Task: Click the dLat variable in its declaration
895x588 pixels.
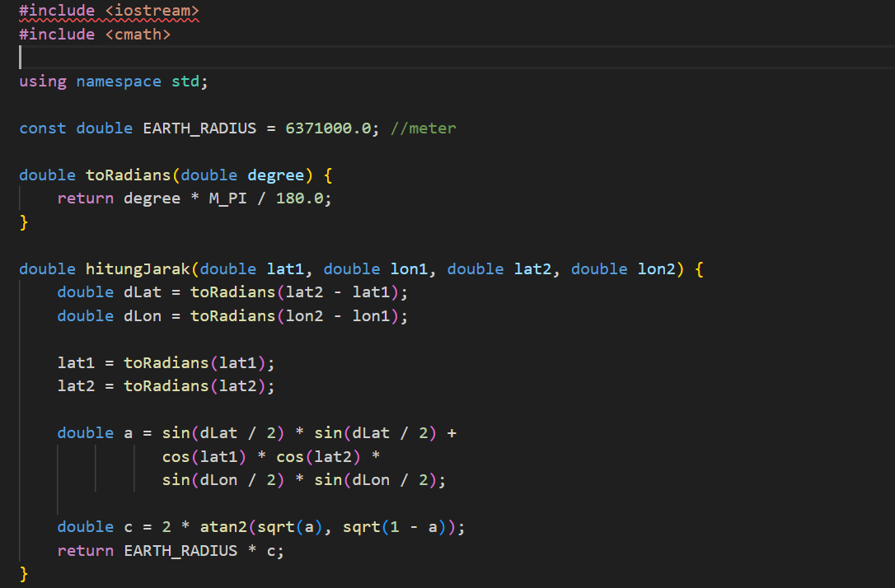Action: [x=143, y=292]
